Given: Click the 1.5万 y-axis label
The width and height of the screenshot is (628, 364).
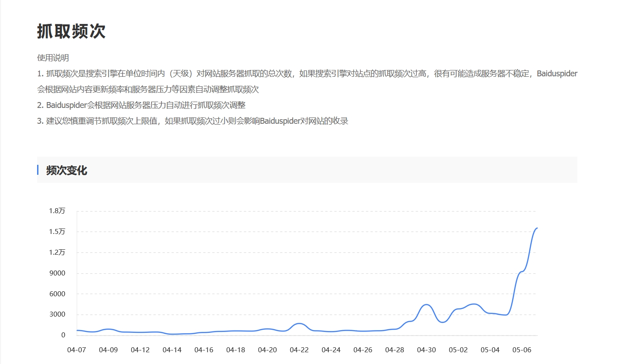Looking at the screenshot, I should pos(57,232).
